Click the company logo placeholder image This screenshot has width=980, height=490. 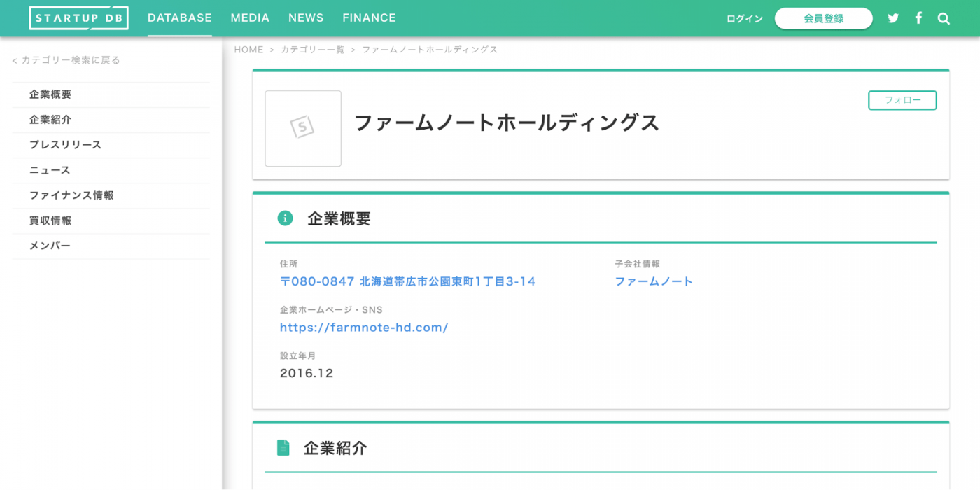point(302,129)
